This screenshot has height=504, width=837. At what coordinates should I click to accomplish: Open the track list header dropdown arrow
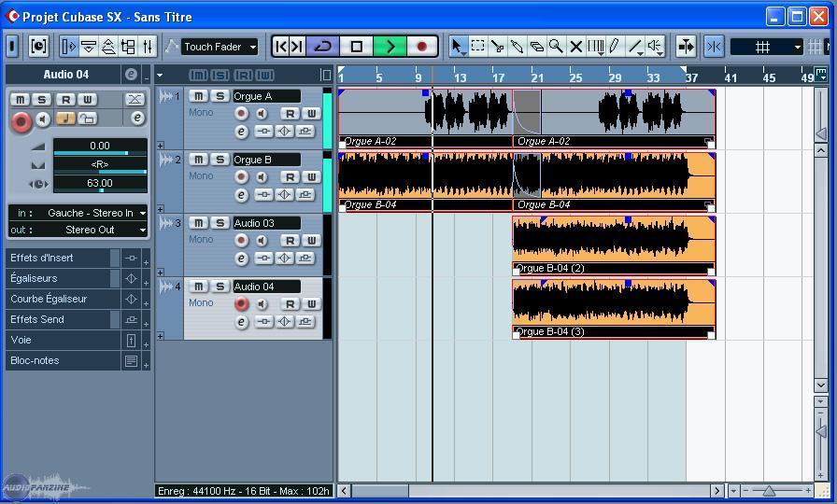click(160, 76)
